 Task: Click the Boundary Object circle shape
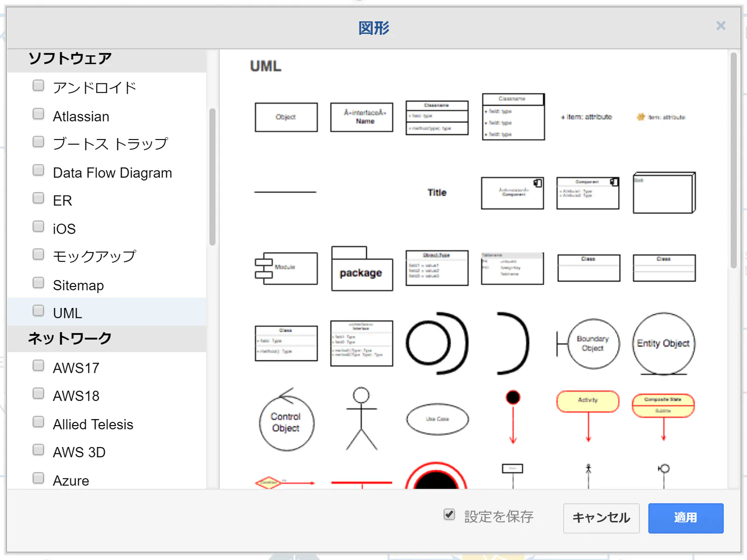click(588, 344)
